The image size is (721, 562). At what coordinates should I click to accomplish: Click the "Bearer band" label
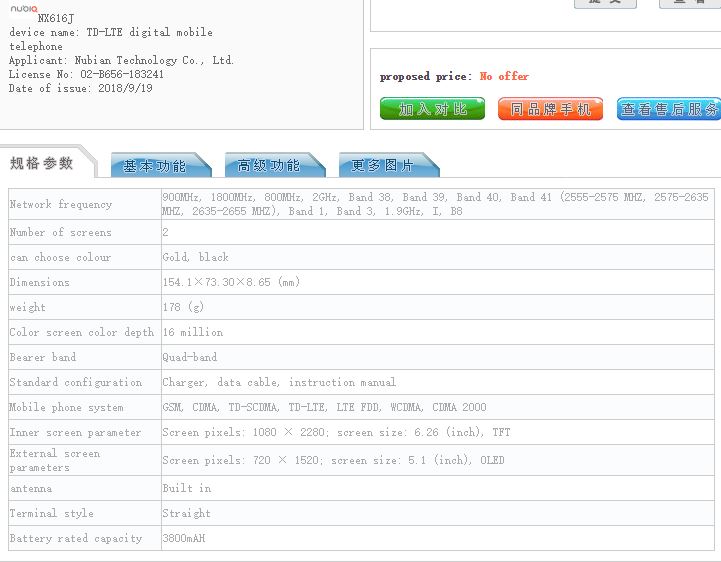point(43,357)
